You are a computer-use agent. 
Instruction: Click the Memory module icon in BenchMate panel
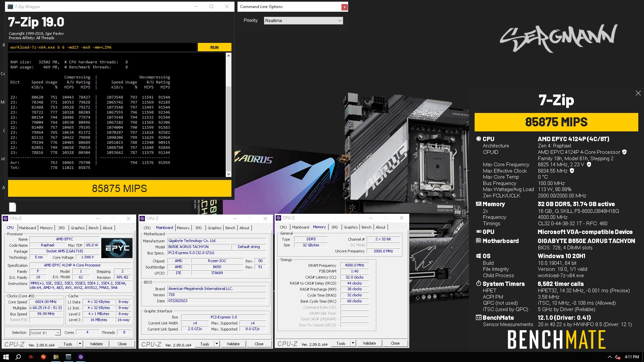click(x=479, y=204)
